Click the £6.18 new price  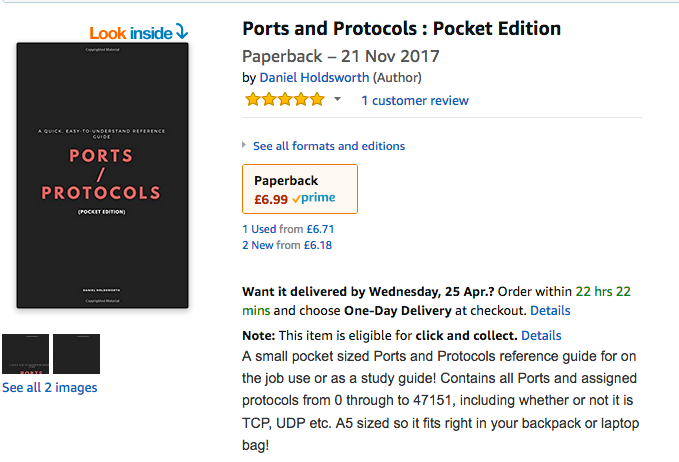point(318,244)
